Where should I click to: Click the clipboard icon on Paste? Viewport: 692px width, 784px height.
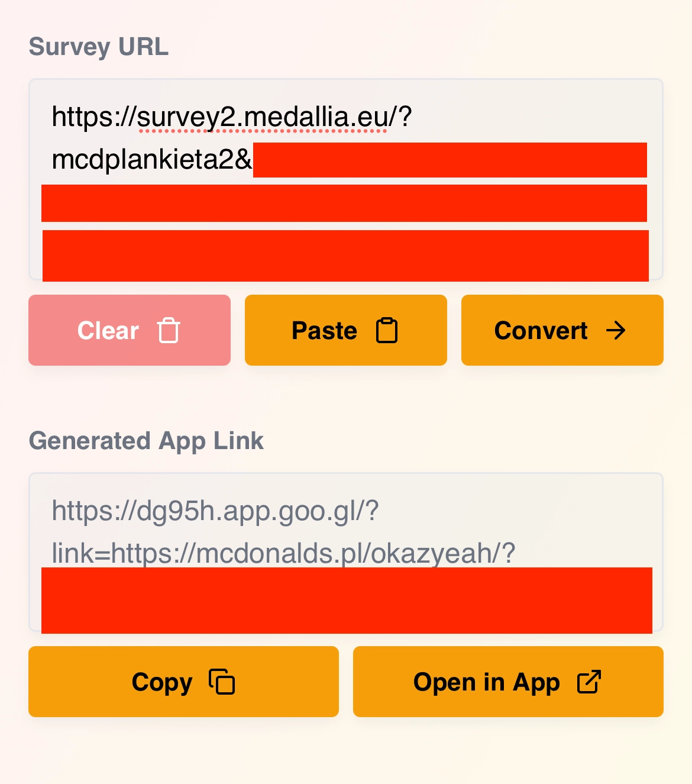pos(387,330)
